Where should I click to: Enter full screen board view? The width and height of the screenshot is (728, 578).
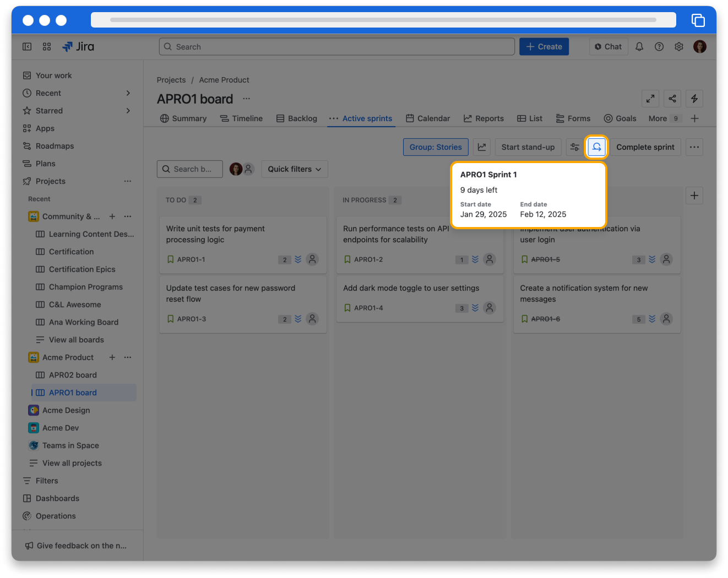[650, 99]
